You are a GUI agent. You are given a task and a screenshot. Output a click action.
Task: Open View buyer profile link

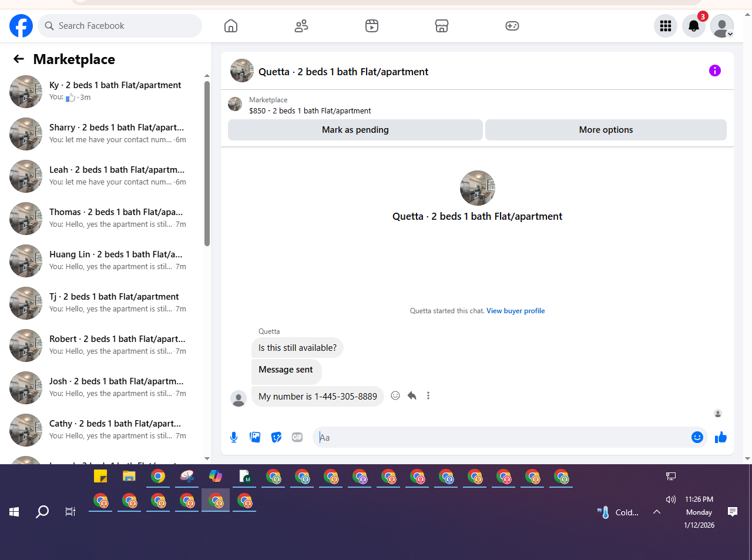click(515, 311)
